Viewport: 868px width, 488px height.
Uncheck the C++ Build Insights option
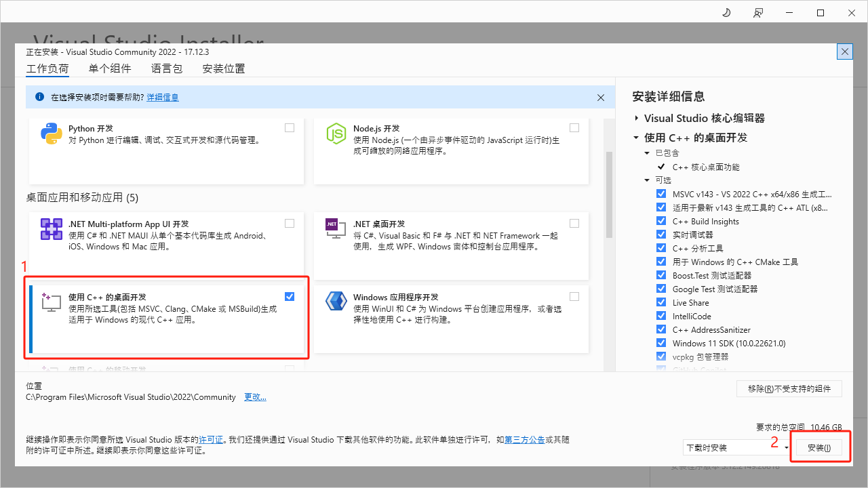pos(661,221)
